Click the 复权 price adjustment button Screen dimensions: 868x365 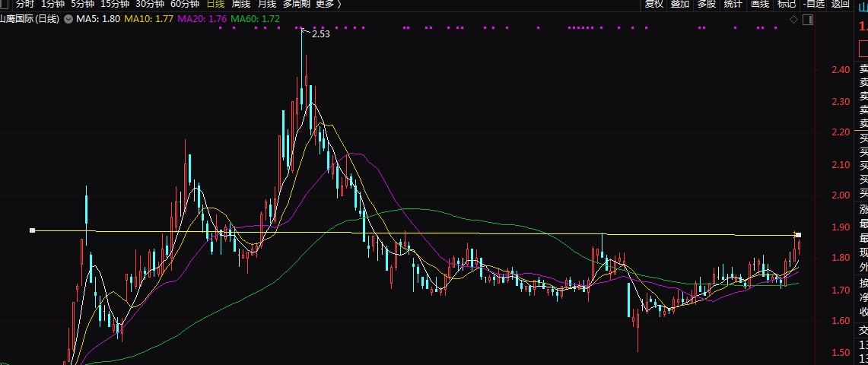(653, 5)
